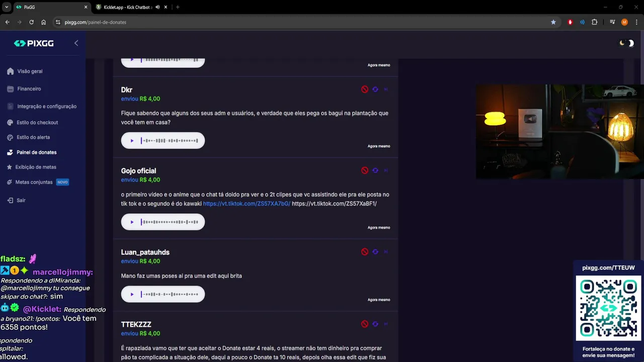Open Estilo do alerta page
The image size is (644, 362).
click(33, 137)
